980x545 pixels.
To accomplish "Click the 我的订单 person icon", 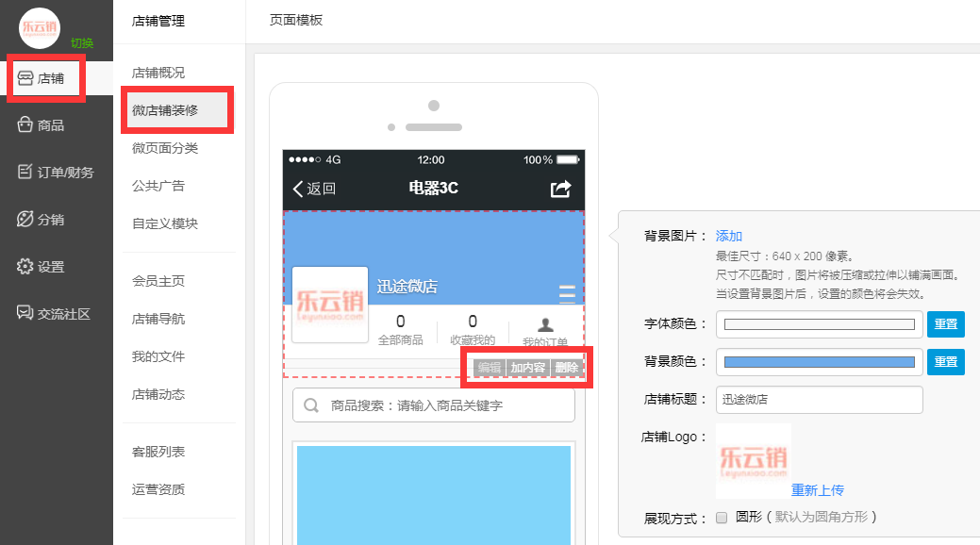I will click(x=545, y=324).
